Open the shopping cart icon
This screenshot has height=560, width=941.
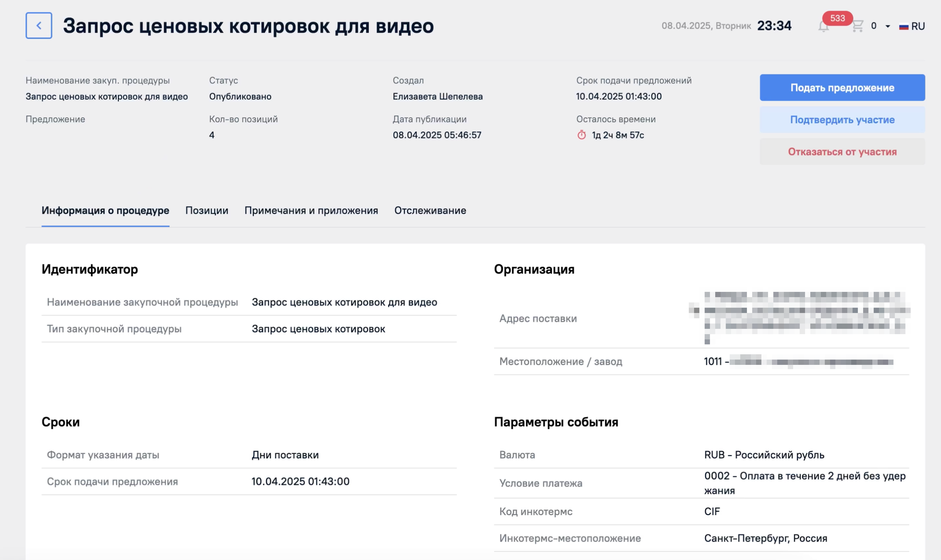coord(857,26)
